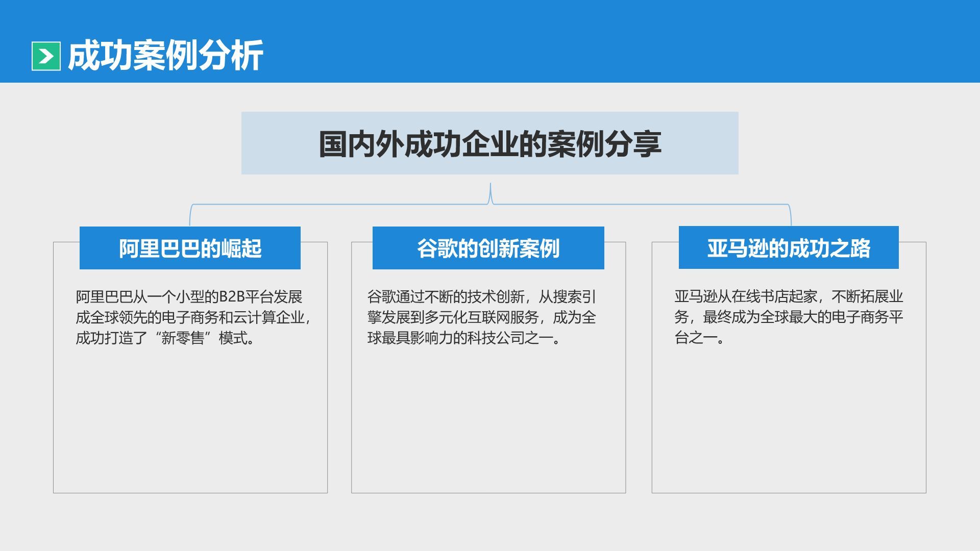Select the 谷歌的创新案例 heading box
The height and width of the screenshot is (551, 980).
tap(488, 248)
